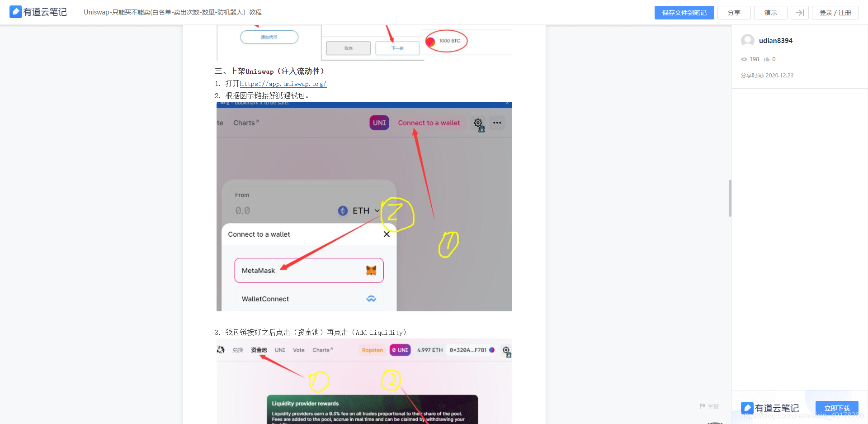868x424 pixels.
Task: Open the https://app.uniswap.org/ link
Action: (283, 84)
